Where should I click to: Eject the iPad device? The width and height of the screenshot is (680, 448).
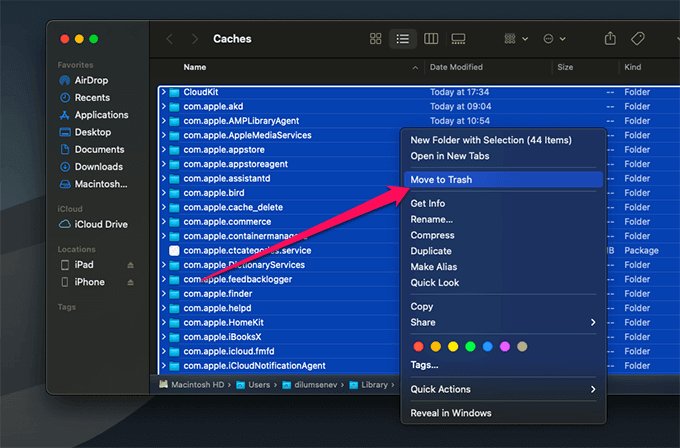coord(130,265)
